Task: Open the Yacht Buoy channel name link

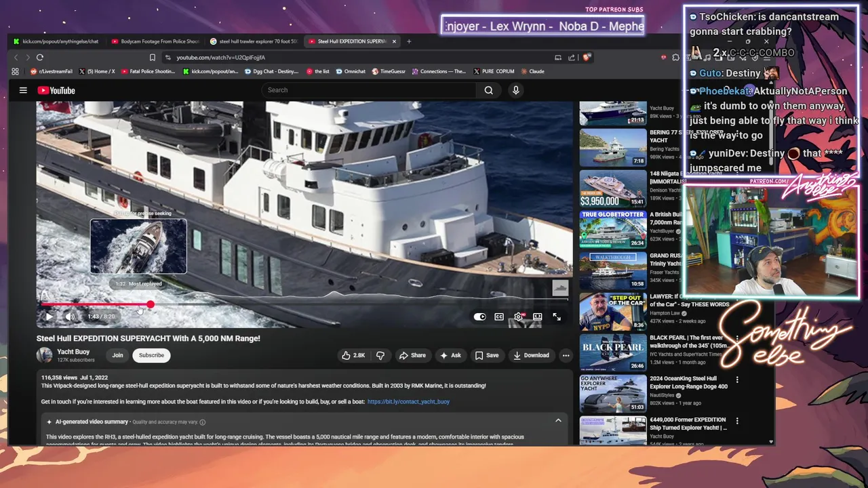Action: click(x=73, y=352)
